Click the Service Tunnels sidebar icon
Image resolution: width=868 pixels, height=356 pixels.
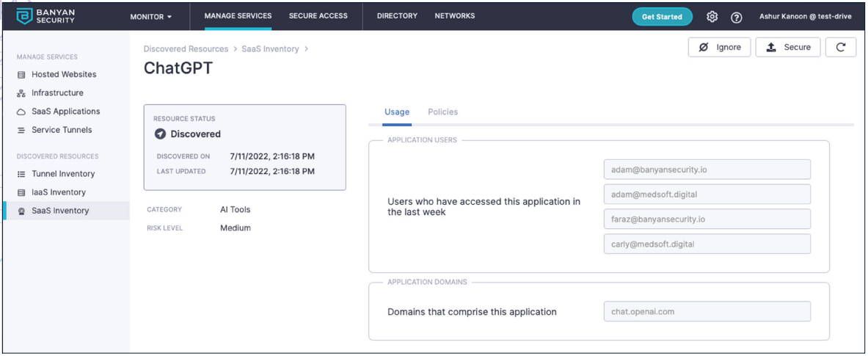click(x=21, y=131)
